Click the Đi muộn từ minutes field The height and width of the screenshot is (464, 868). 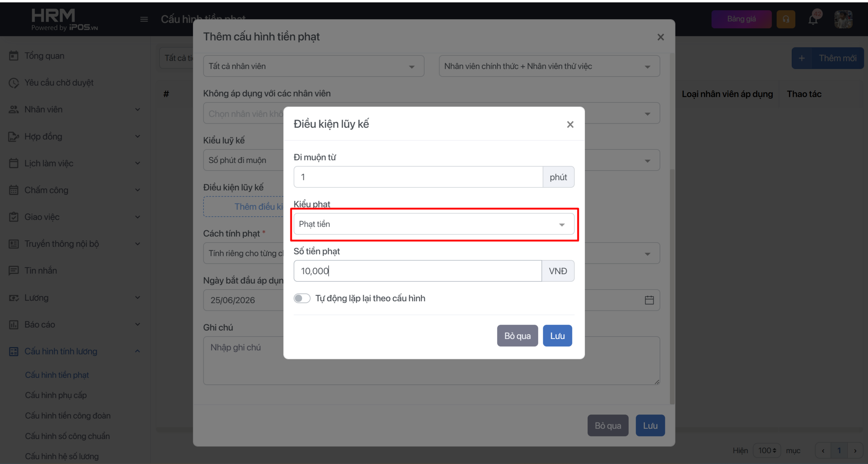[418, 177]
